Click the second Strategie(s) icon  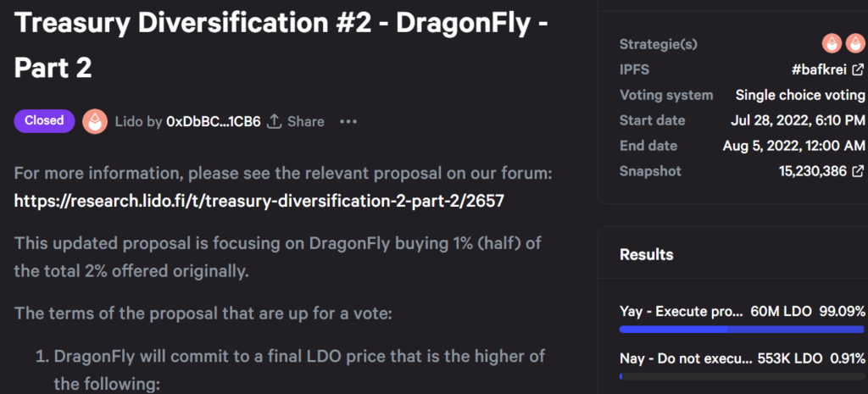click(x=854, y=43)
